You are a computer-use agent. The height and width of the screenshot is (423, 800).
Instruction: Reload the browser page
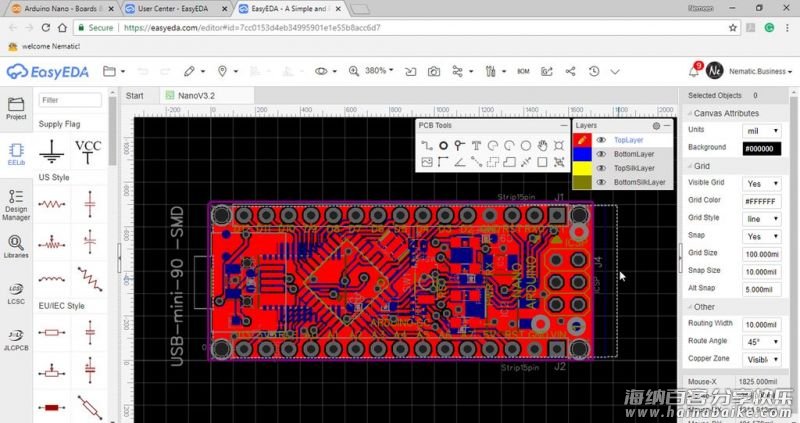45,28
